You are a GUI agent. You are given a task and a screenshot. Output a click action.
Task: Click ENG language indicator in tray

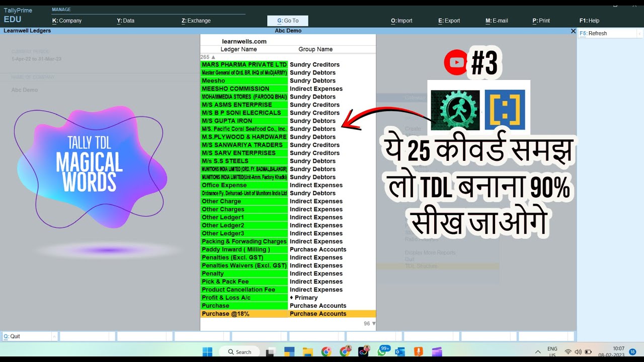click(x=552, y=352)
